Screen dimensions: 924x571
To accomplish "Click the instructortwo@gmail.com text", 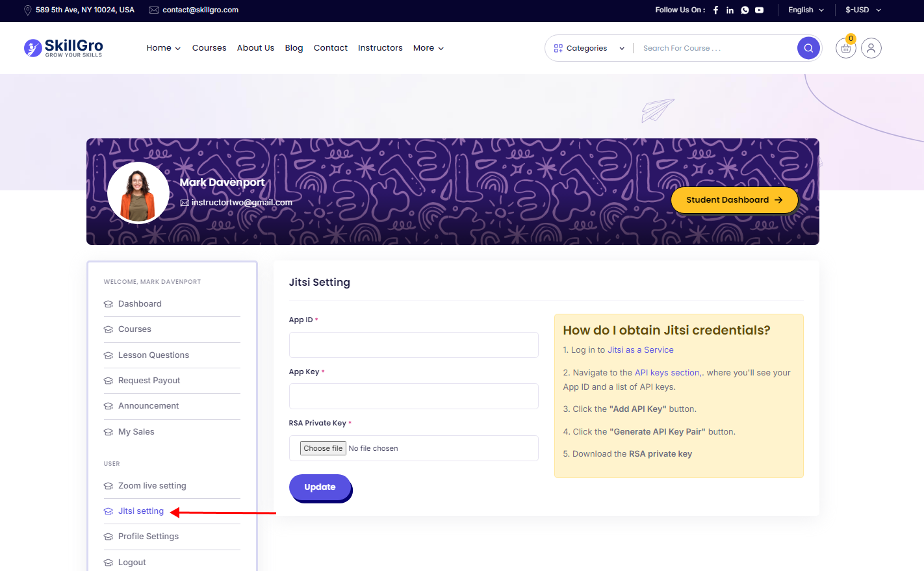I will pos(242,203).
